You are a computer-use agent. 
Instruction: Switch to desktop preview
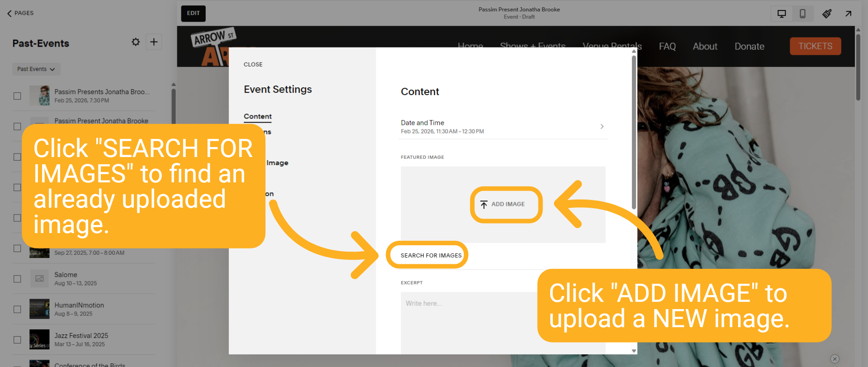click(x=782, y=14)
